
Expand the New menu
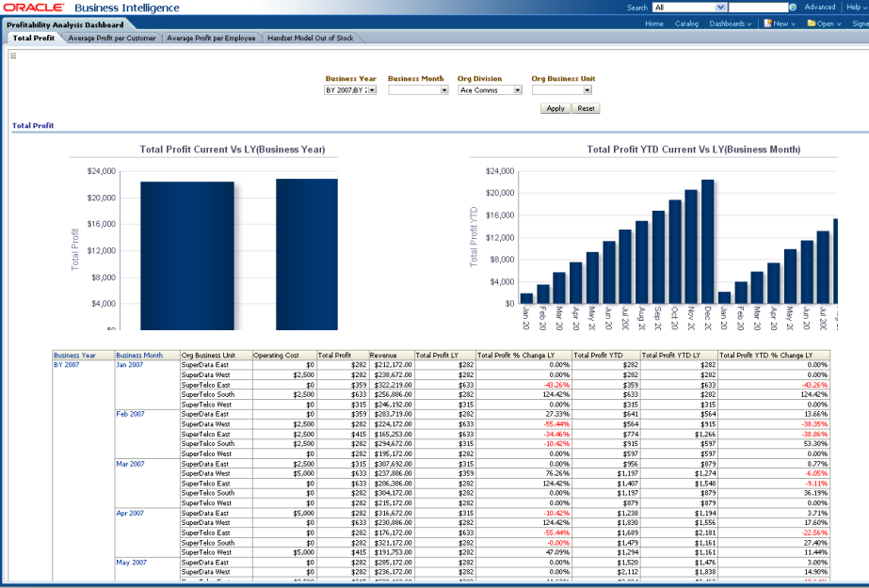click(x=783, y=24)
